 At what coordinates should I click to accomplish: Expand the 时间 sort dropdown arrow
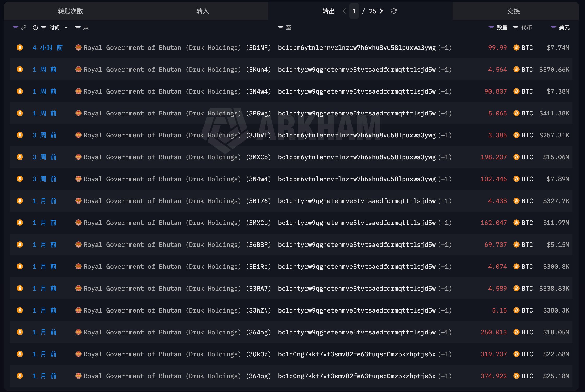pos(66,28)
